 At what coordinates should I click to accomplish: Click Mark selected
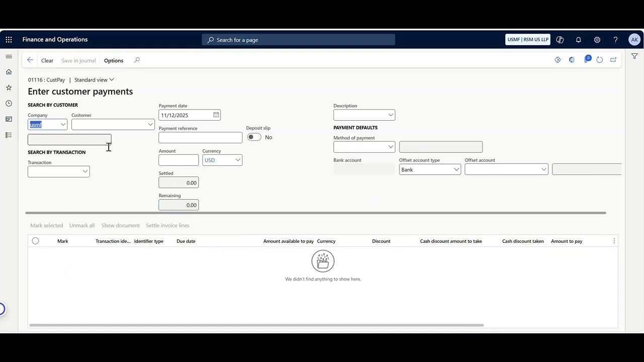(47, 226)
